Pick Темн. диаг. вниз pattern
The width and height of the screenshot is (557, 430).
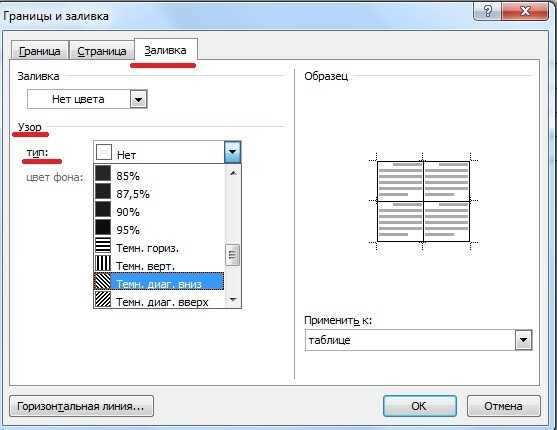coord(159,281)
